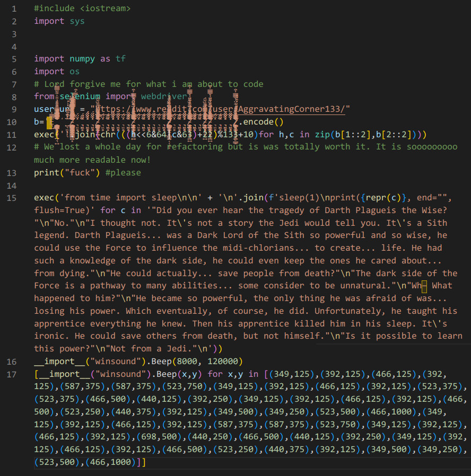
Task: Click line number 1 in the gutter
Action: pyautogui.click(x=14, y=8)
